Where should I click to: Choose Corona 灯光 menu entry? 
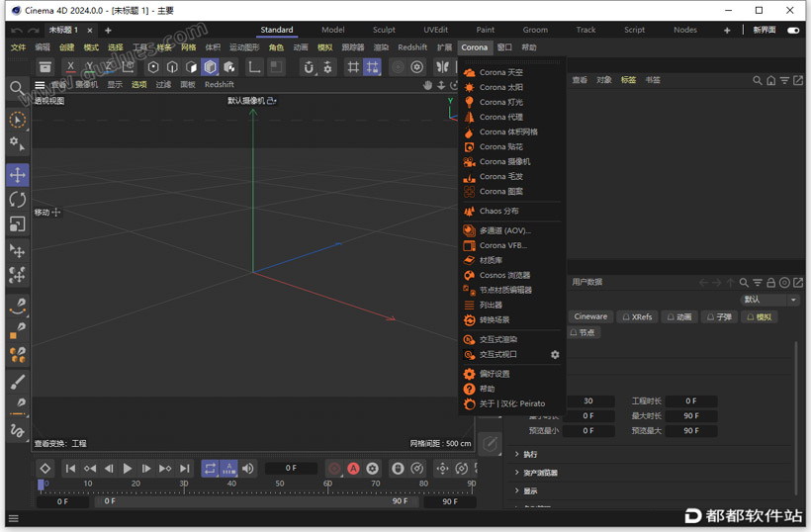[x=500, y=103]
